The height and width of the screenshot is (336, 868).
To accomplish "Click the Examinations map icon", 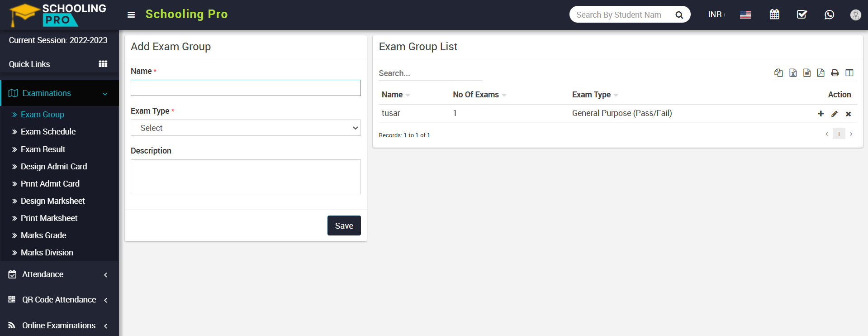I will [13, 93].
